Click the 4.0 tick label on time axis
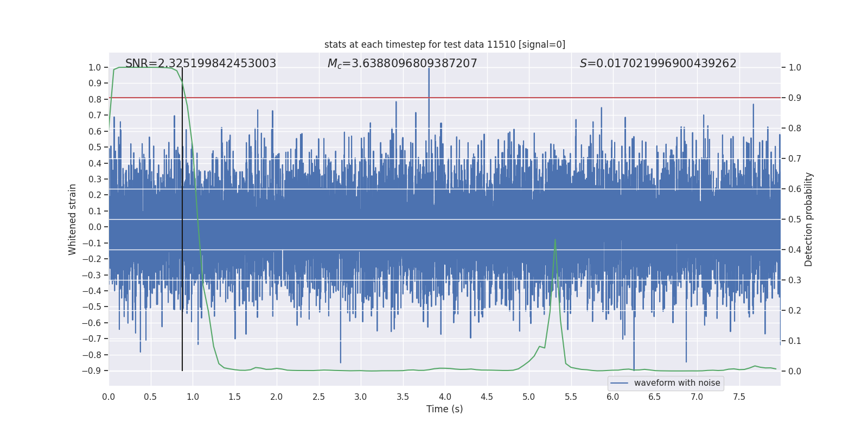868x434 pixels. pos(444,397)
